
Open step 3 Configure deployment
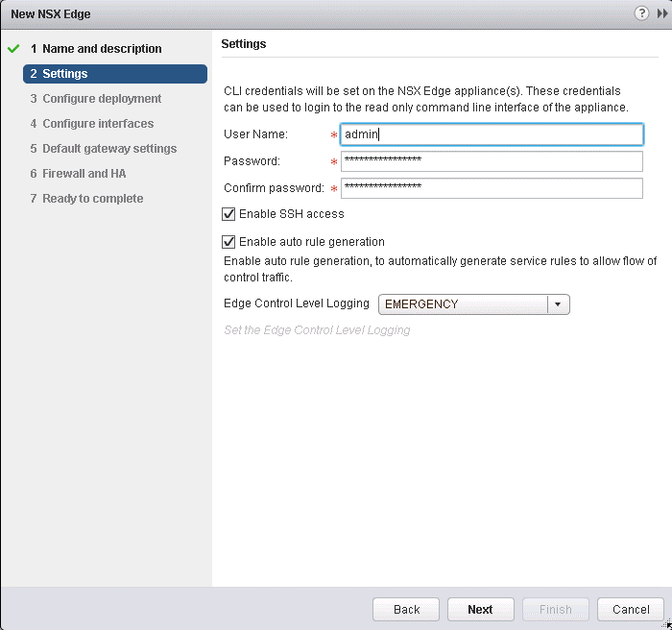click(102, 99)
